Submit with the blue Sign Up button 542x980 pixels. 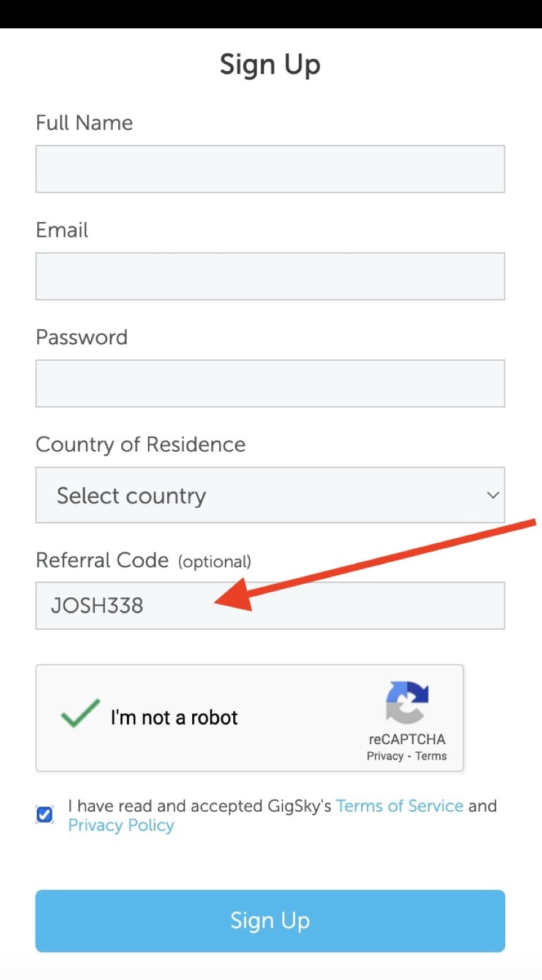270,921
